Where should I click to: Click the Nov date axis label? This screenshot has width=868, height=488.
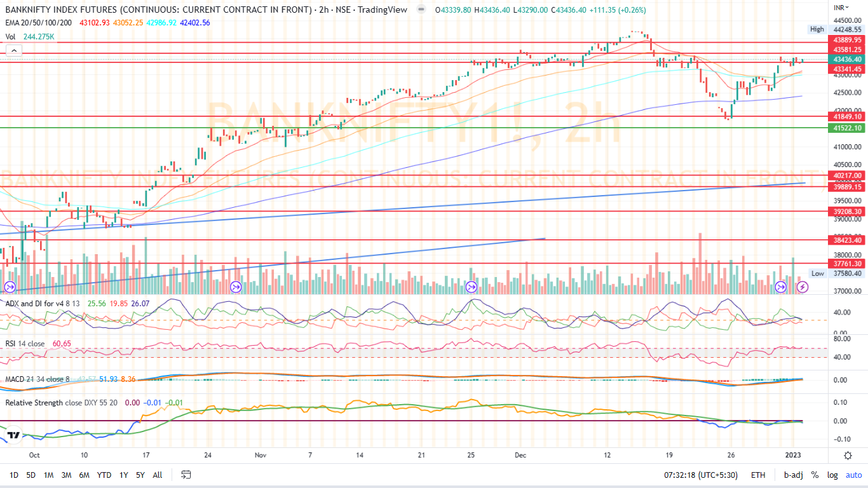(x=260, y=456)
